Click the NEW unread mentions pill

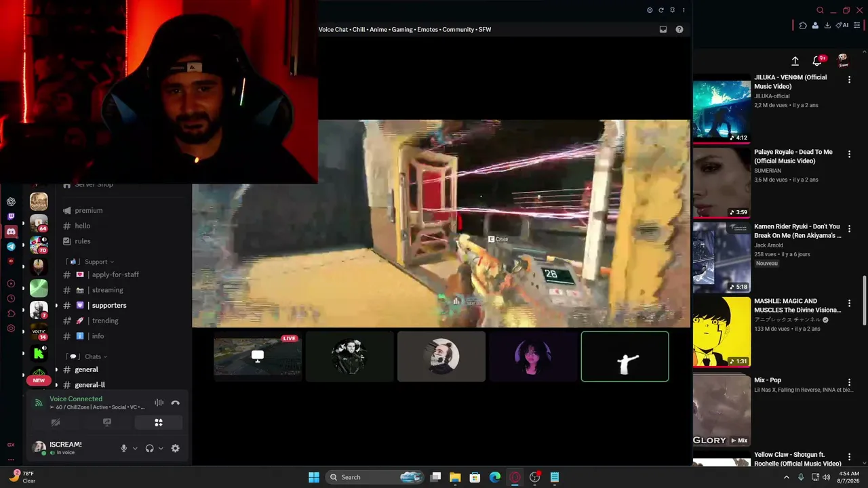39,380
